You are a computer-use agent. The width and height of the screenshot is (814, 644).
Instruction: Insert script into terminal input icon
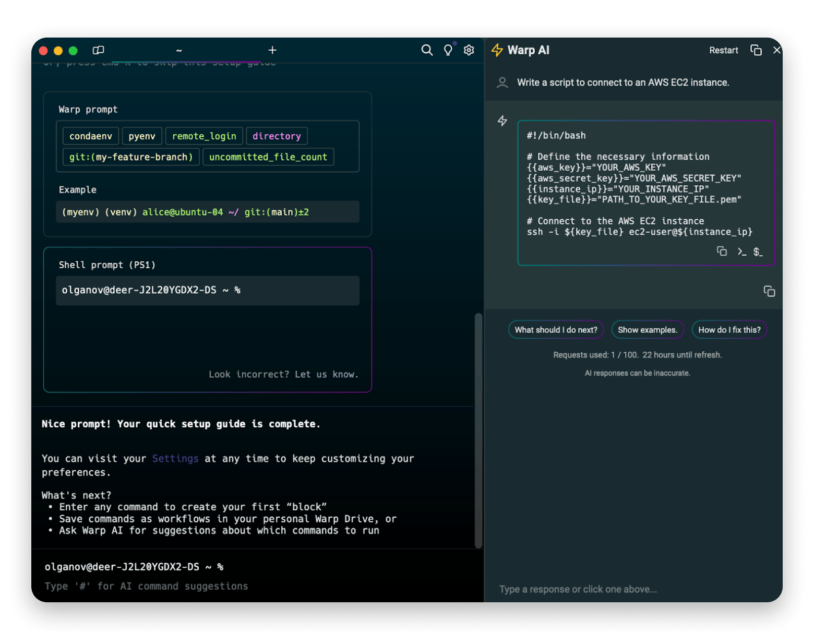click(741, 252)
